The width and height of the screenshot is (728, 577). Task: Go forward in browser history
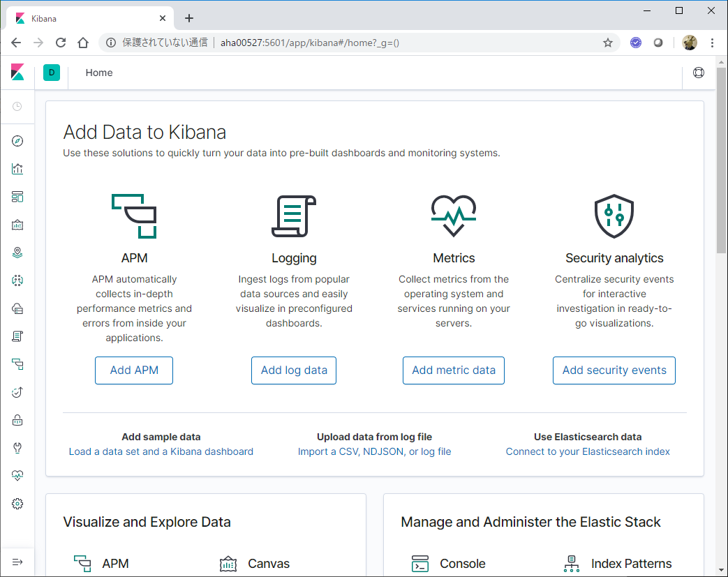[x=38, y=43]
